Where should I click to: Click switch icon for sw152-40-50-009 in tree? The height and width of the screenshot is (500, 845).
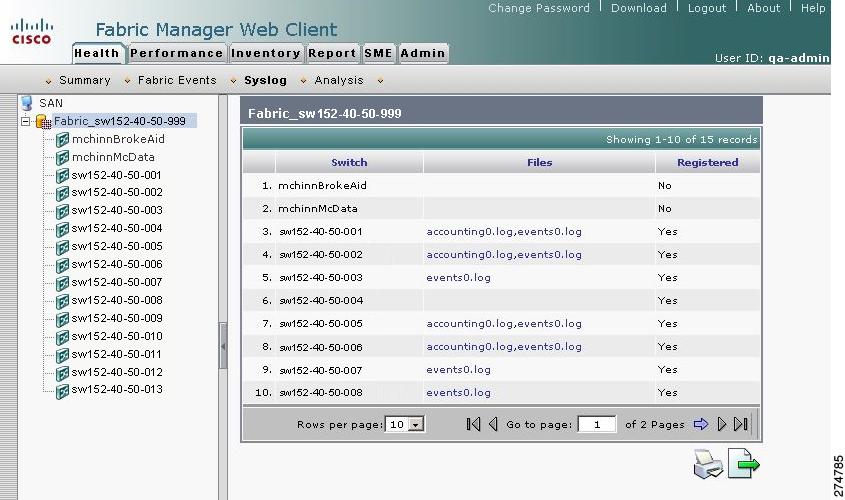62,319
